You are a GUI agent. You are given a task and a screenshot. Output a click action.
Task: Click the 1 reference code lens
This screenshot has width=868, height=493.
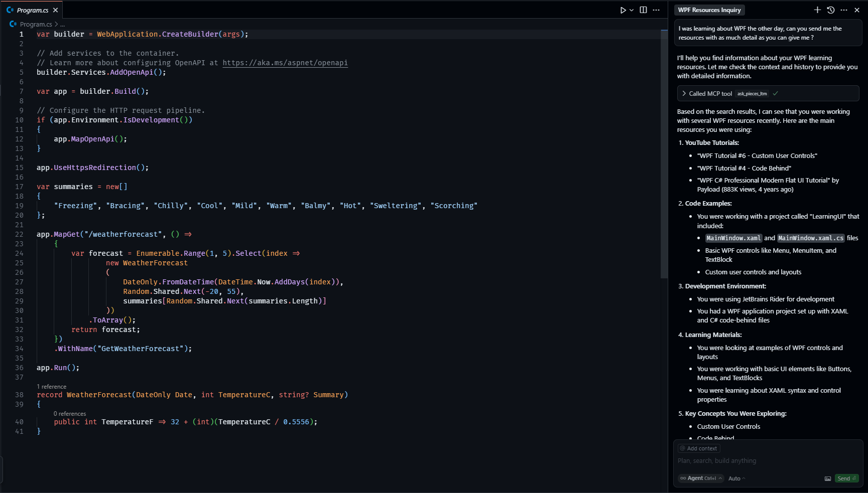pos(51,387)
